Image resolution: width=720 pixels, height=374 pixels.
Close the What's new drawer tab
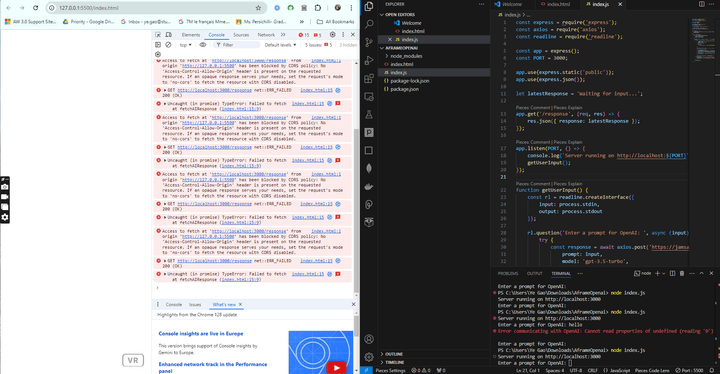coord(240,305)
